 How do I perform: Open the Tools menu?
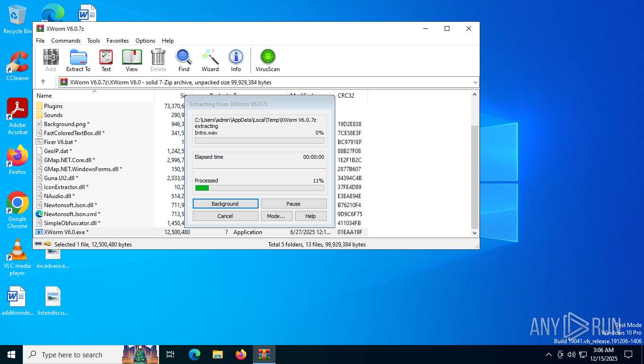coord(93,41)
